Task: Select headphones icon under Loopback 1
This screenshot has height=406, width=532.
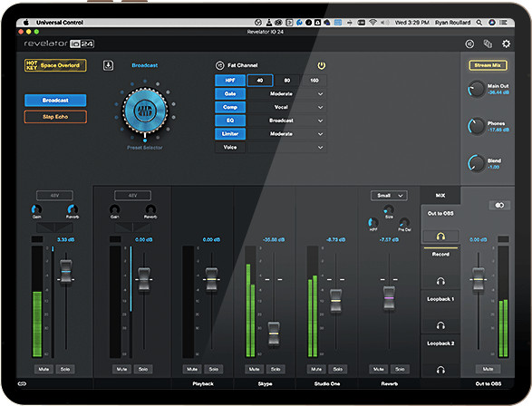Action: 440,325
